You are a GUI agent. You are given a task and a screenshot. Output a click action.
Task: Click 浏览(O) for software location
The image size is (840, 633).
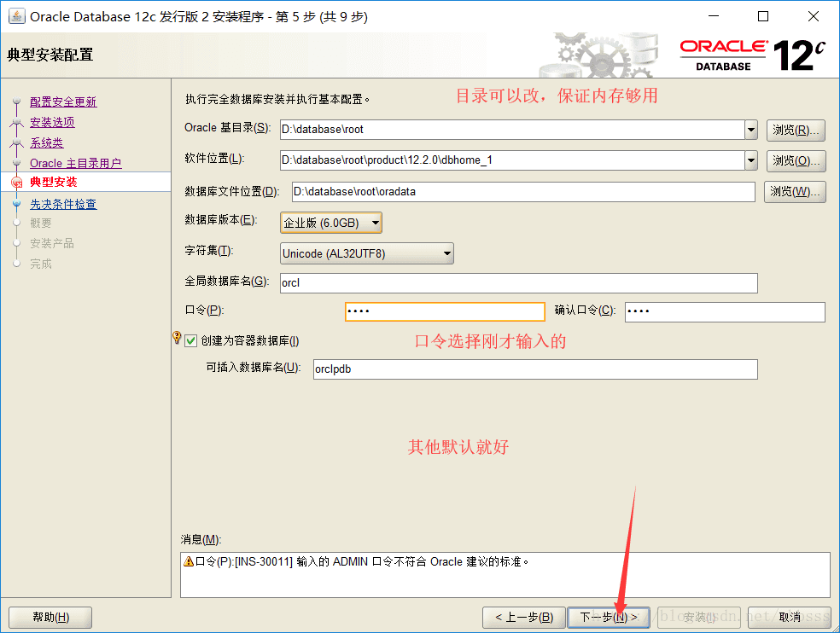pyautogui.click(x=796, y=160)
